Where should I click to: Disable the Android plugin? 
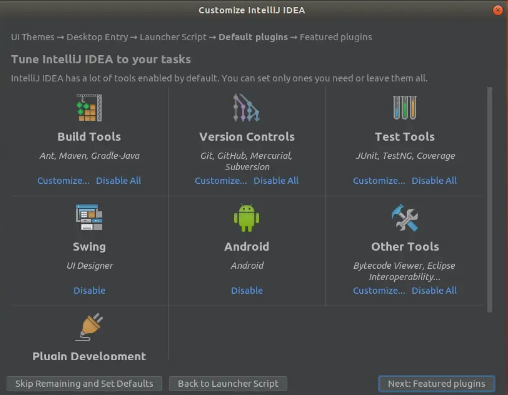point(247,291)
